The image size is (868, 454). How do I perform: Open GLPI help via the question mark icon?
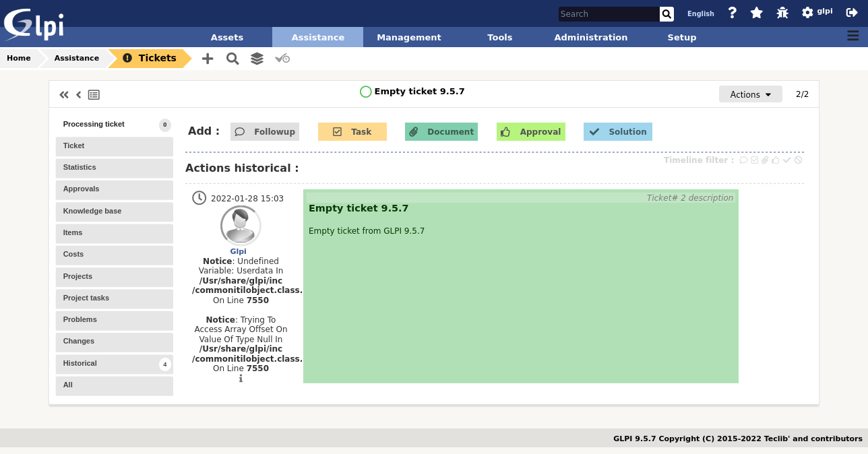pyautogui.click(x=732, y=12)
